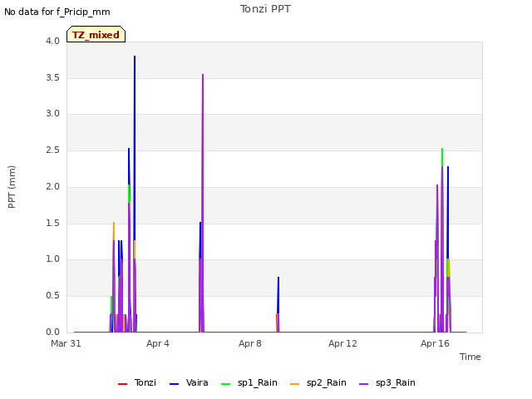Click the 0.5 y-axis tick label

(52, 296)
